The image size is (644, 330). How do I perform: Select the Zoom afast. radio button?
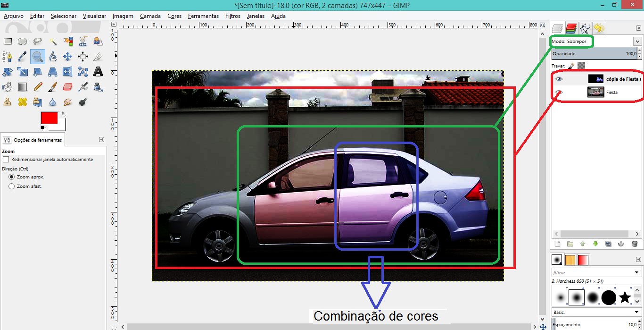click(12, 186)
